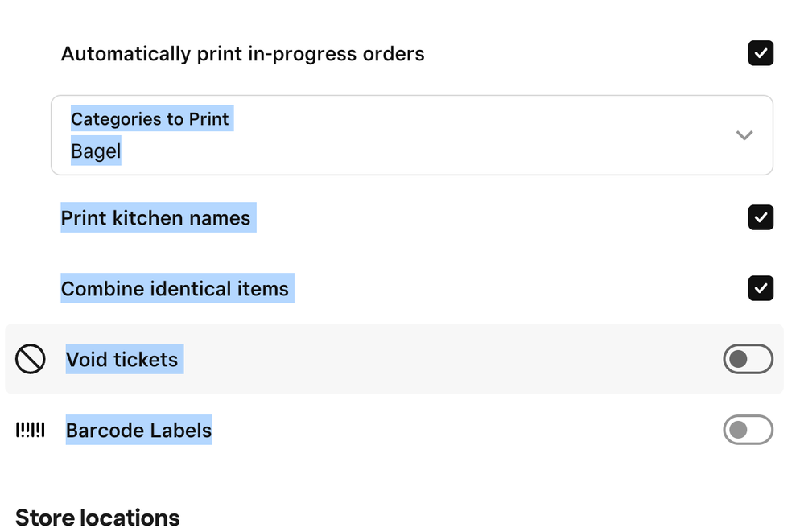
Task: Click the Void tickets prohibition icon
Action: click(x=31, y=359)
